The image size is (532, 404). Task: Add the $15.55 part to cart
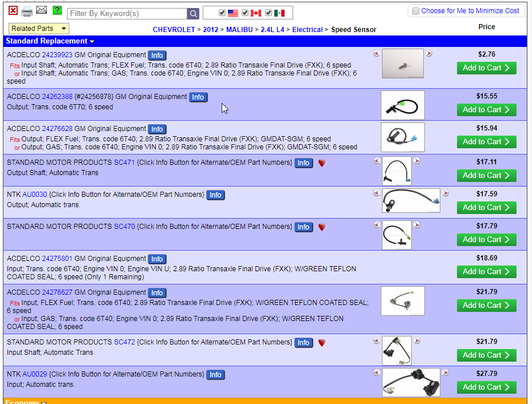coord(487,109)
